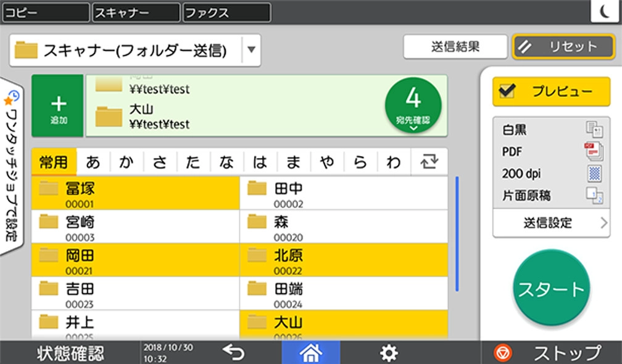Tap the home icon in bottom bar

(x=310, y=352)
